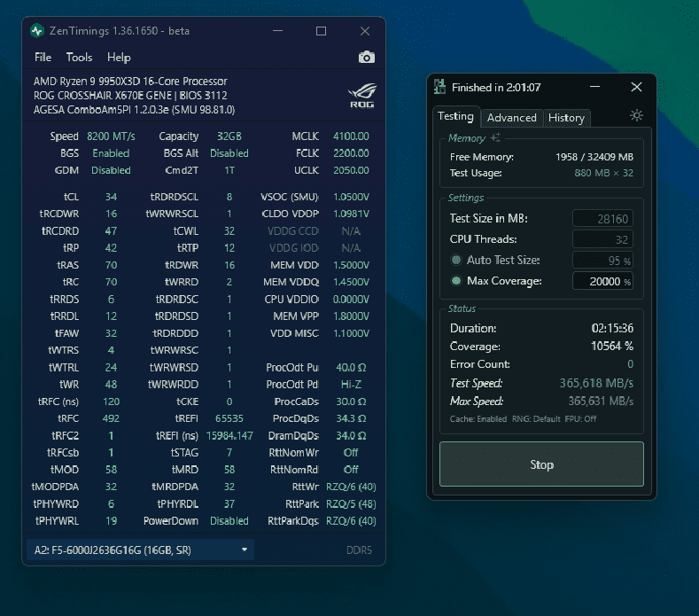Close the memory test window
The image size is (699, 616).
(x=636, y=87)
